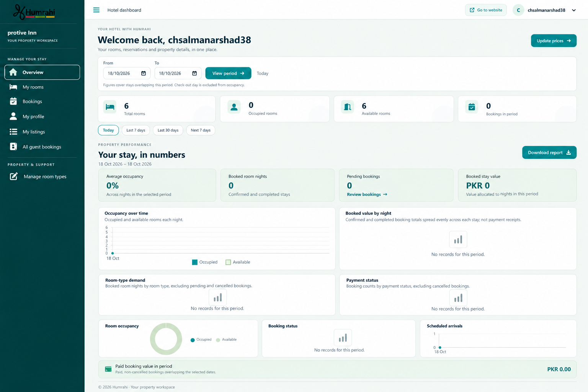Click the 'protive Inn' property name

point(22,33)
